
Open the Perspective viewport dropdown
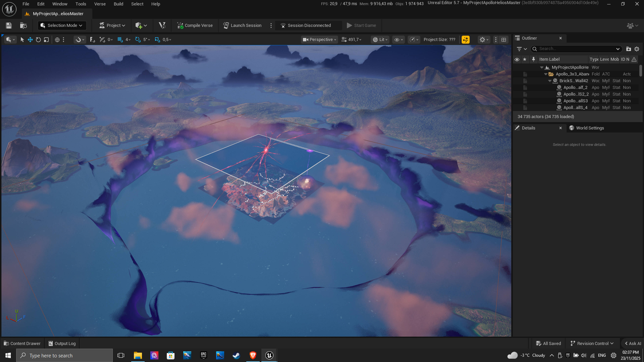click(319, 40)
